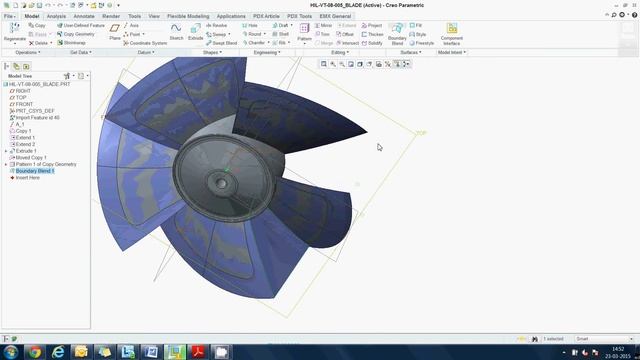The width and height of the screenshot is (640, 360).
Task: Open Internet Explorer from taskbar
Action: click(58, 352)
